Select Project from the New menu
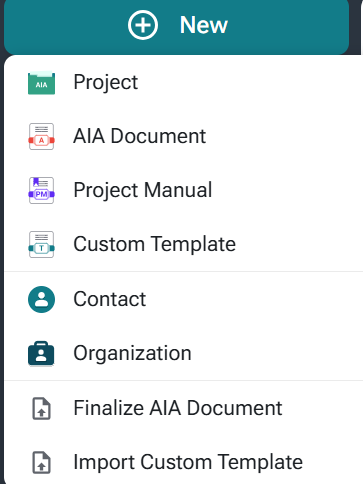 click(x=183, y=82)
